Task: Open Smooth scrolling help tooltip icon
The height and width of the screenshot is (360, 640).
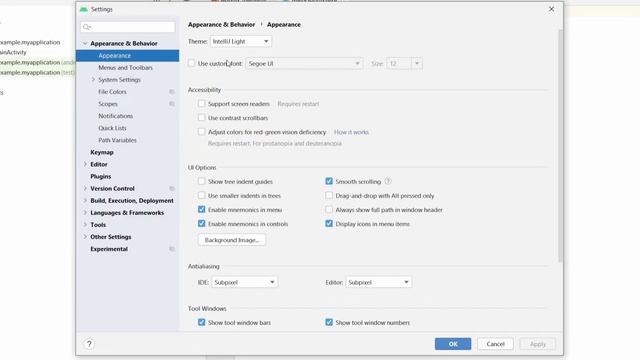Action: (x=388, y=181)
